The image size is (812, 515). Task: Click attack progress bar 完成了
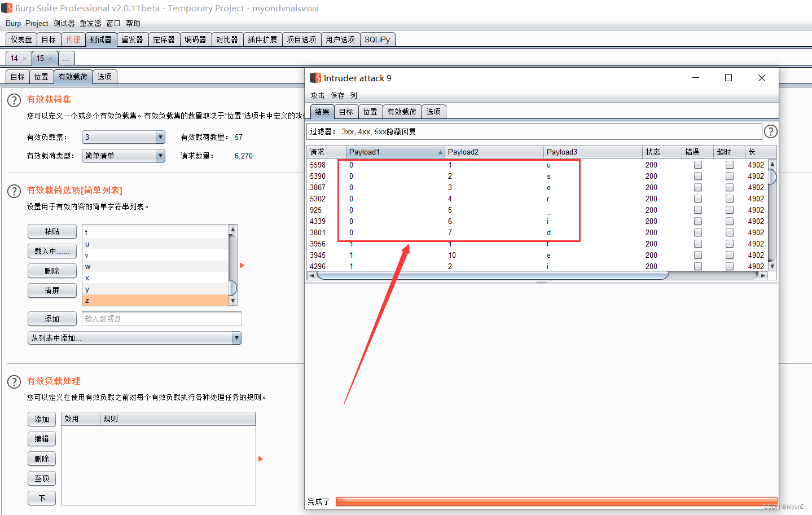tap(556, 501)
